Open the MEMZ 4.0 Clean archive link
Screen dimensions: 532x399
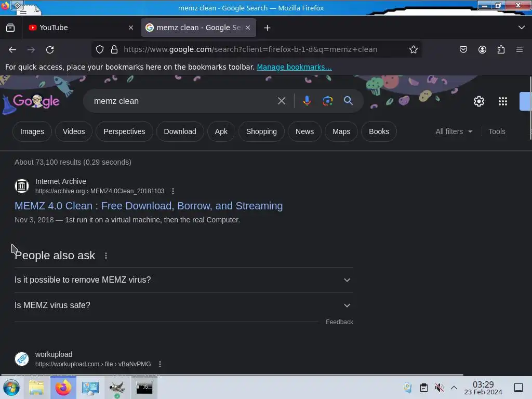pos(149,206)
